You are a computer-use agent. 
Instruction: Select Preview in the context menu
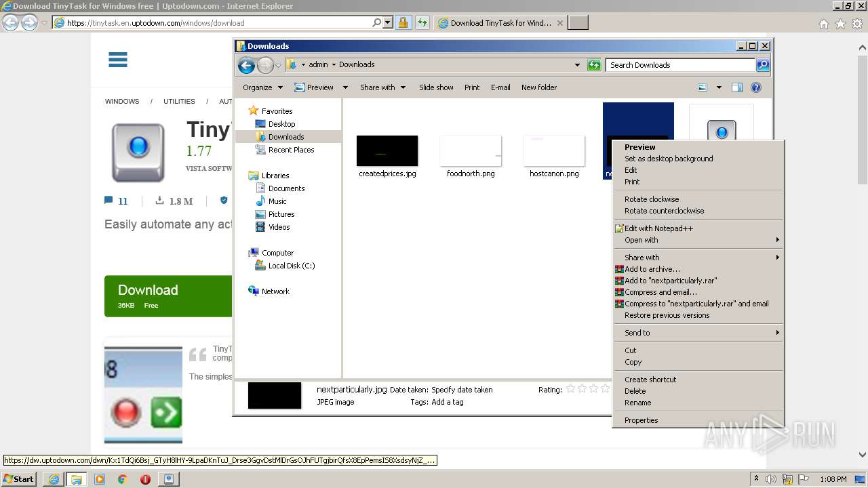pyautogui.click(x=698, y=147)
